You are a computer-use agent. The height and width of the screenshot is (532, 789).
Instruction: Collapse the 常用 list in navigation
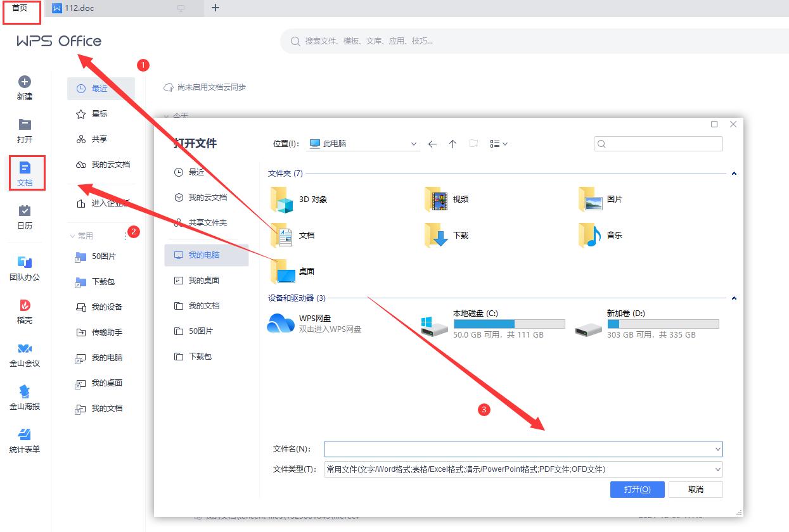click(x=72, y=236)
